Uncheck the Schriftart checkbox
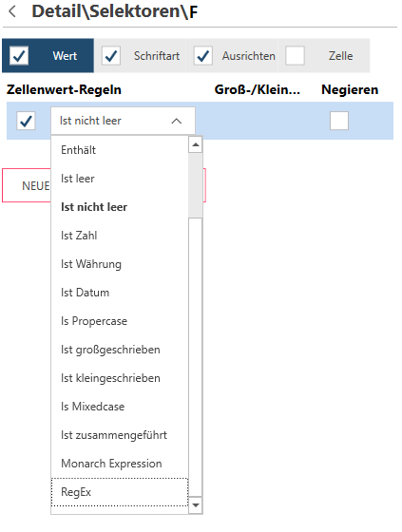The width and height of the screenshot is (402, 532). (111, 56)
